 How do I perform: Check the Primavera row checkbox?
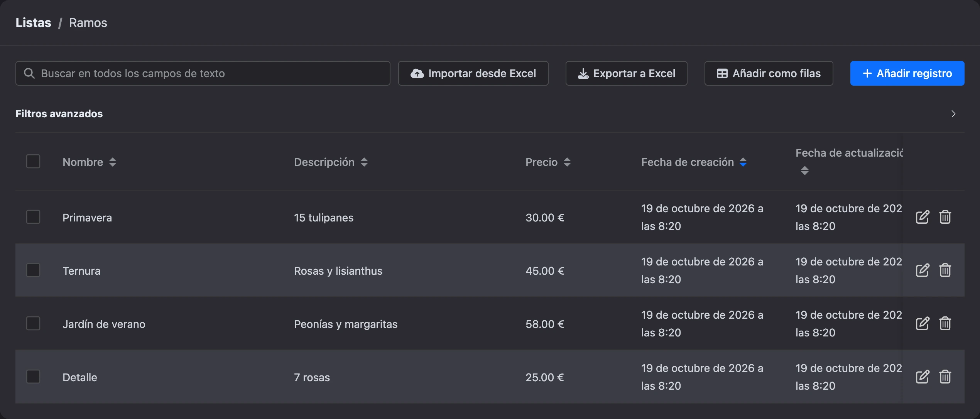(x=33, y=217)
